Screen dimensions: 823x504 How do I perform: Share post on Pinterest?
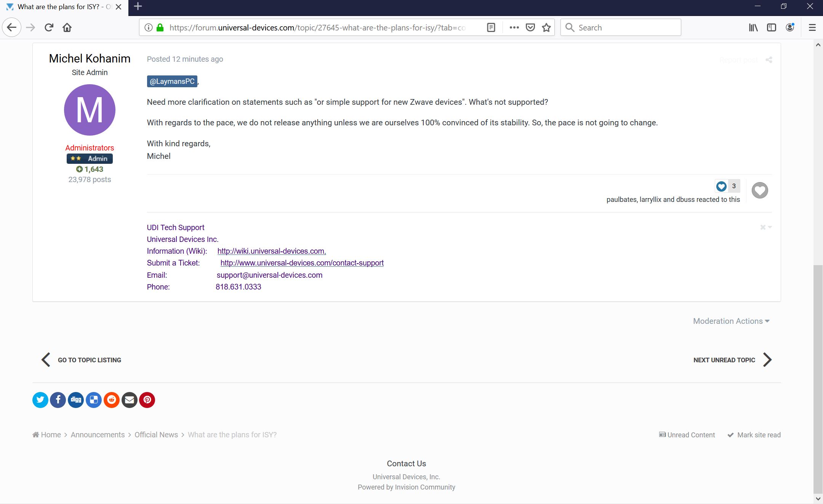tap(147, 400)
